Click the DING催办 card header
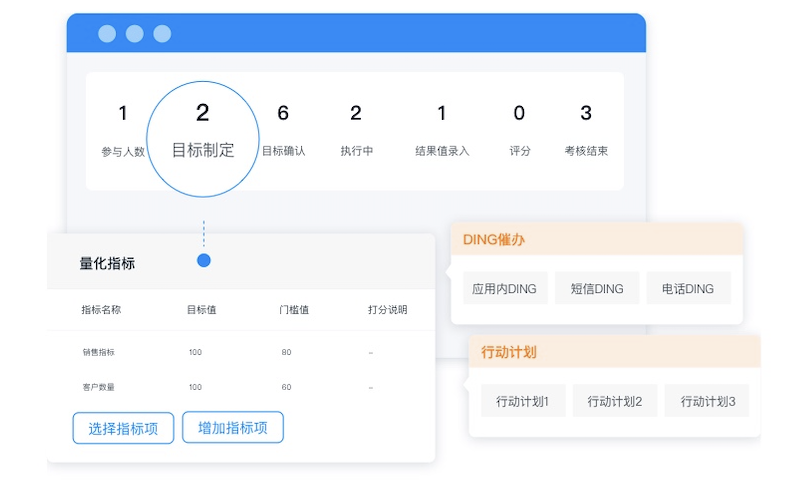Image resolution: width=805 pixels, height=502 pixels. pyautogui.click(x=597, y=239)
